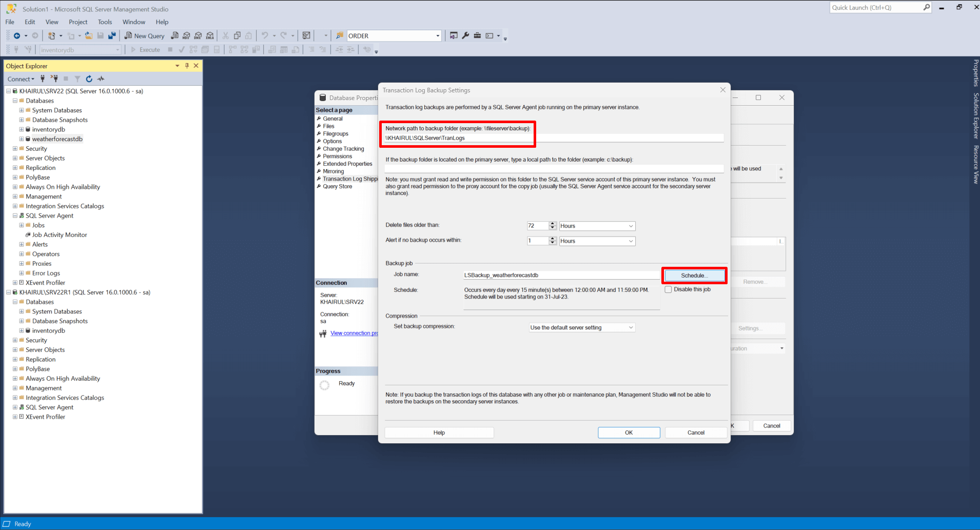This screenshot has height=530, width=980.
Task: Click the network path to backup folder field
Action: (553, 138)
